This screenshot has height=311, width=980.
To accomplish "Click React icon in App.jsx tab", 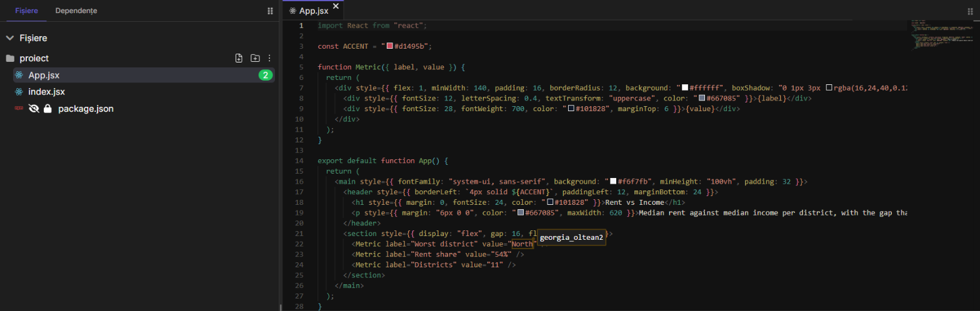I will click(x=292, y=11).
